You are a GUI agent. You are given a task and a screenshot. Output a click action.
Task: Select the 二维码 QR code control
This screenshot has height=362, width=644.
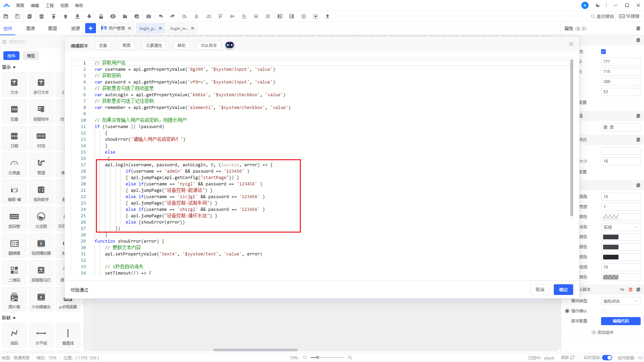(14, 274)
